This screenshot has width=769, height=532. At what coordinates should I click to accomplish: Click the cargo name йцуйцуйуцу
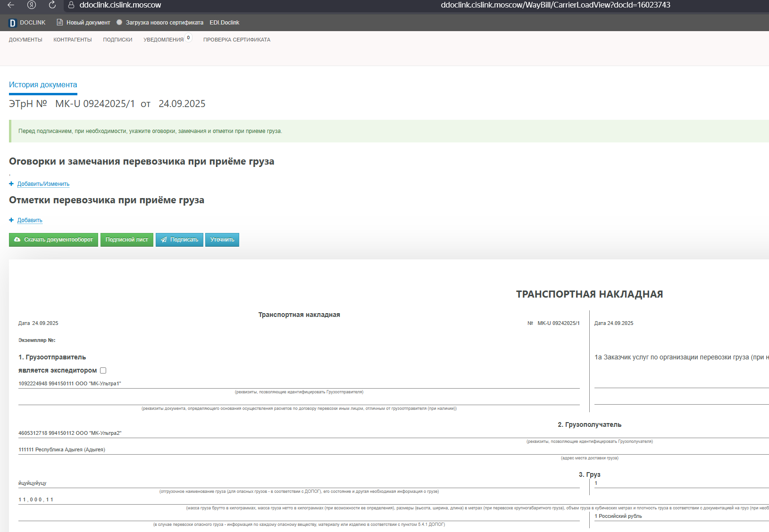point(33,483)
